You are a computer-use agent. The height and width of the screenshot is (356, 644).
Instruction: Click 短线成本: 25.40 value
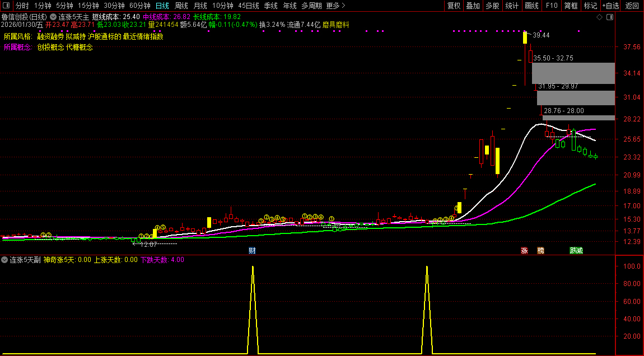click(x=116, y=17)
